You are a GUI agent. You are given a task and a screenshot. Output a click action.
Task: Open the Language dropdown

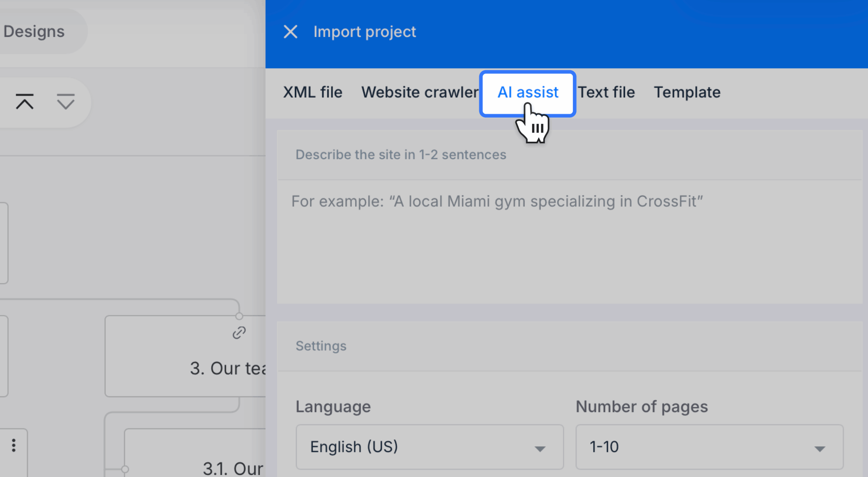pos(430,447)
